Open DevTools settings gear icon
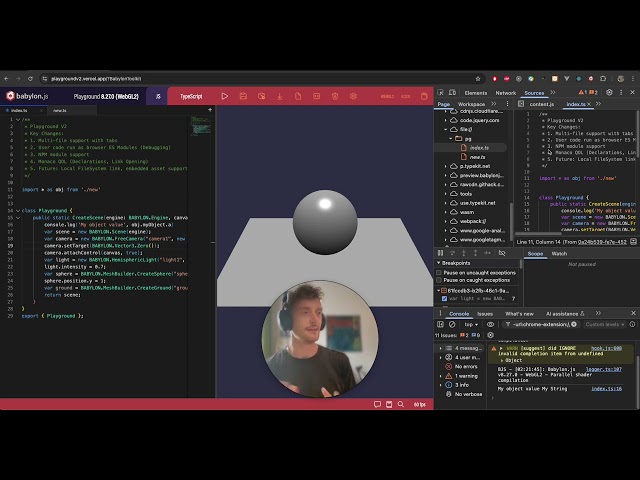The width and height of the screenshot is (640, 480). point(609,93)
